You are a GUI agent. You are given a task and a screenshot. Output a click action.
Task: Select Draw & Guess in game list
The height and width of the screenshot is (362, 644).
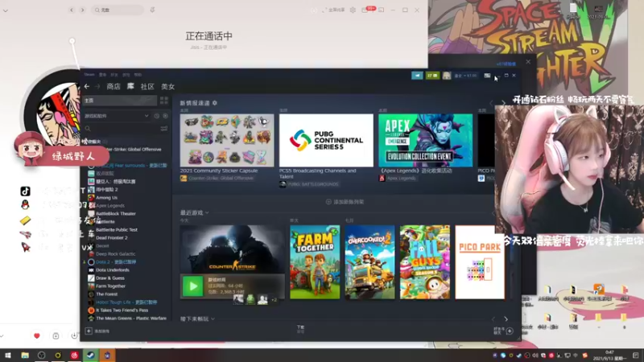click(110, 278)
